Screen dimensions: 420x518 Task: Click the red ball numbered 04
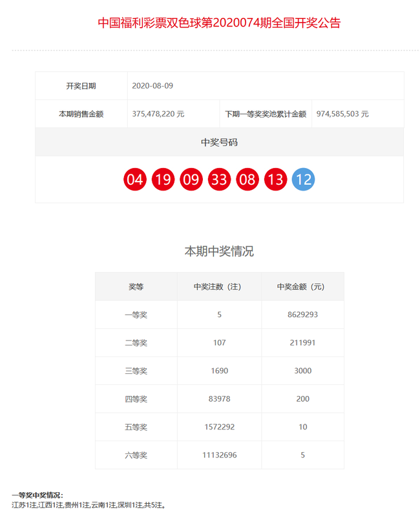[x=135, y=180]
